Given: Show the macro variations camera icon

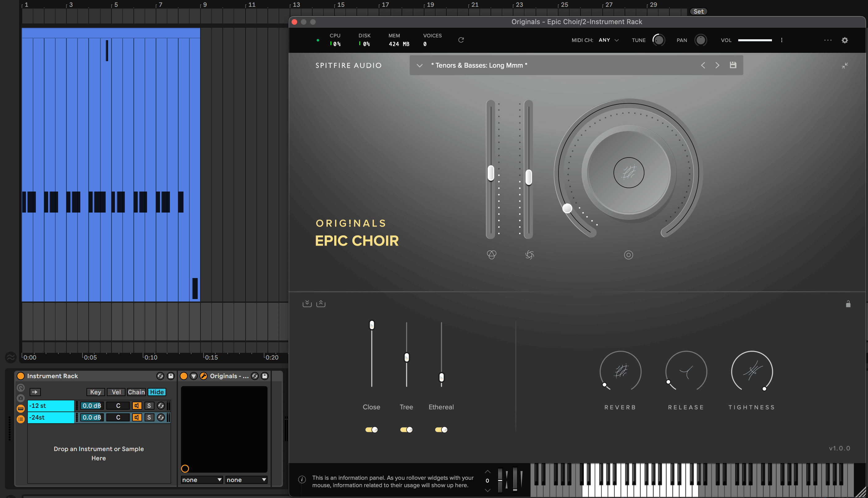Looking at the screenshot, I should 20,398.
